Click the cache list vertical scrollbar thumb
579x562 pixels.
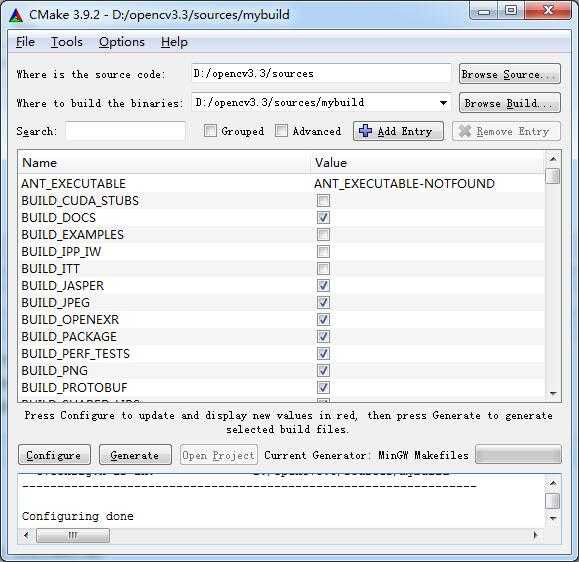coord(553,176)
